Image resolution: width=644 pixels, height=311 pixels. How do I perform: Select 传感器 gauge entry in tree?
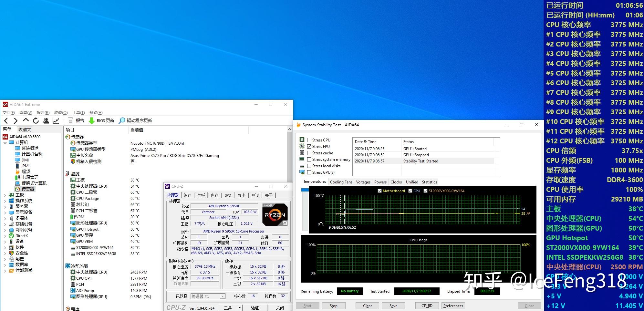coord(27,189)
